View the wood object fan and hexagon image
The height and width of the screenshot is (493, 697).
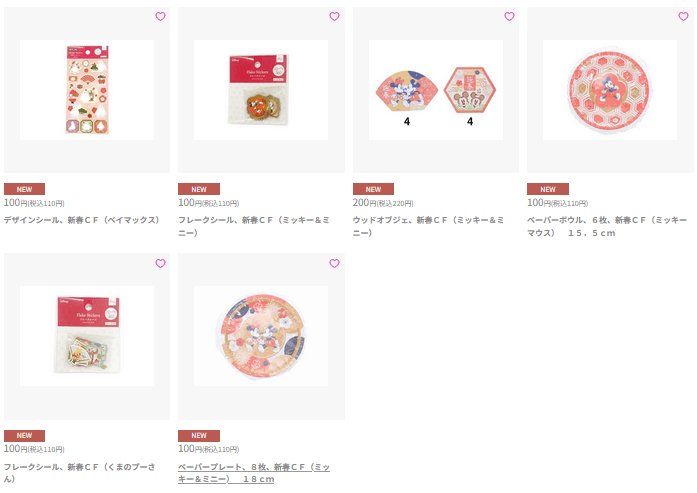click(x=436, y=90)
